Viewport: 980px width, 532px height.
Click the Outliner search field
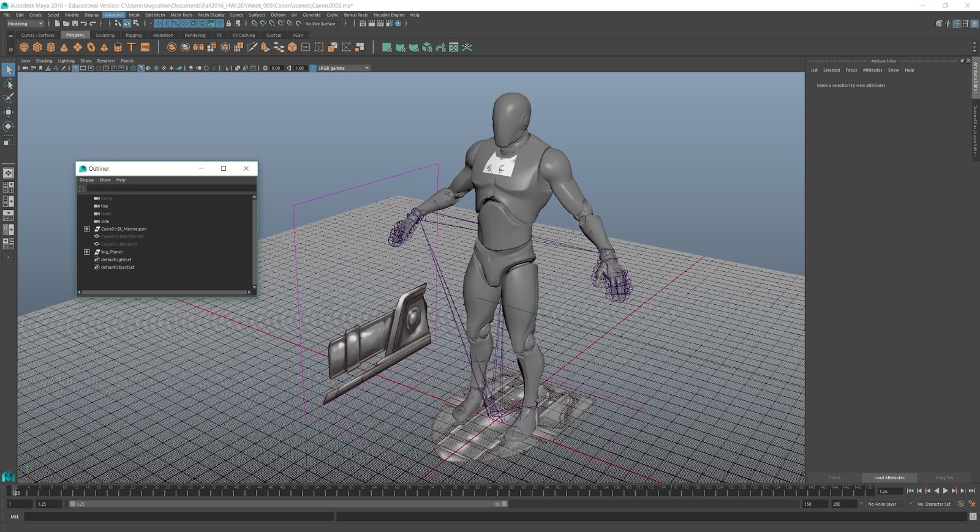click(170, 189)
